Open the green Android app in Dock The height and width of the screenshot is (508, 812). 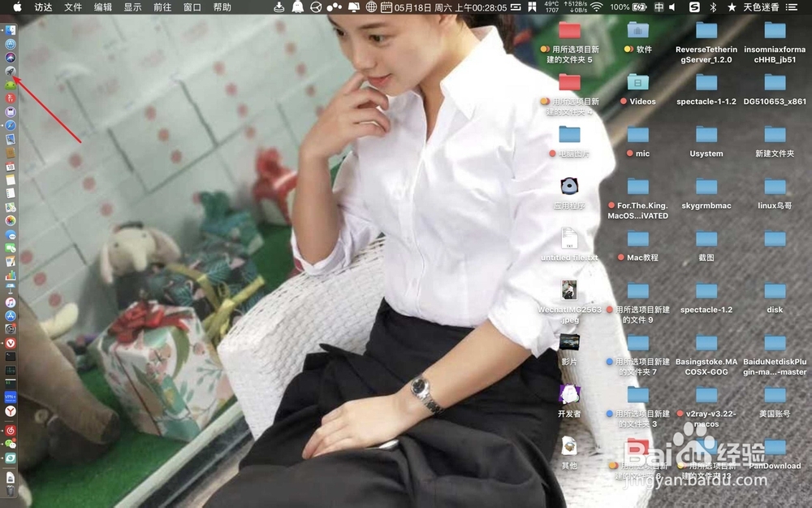10,85
